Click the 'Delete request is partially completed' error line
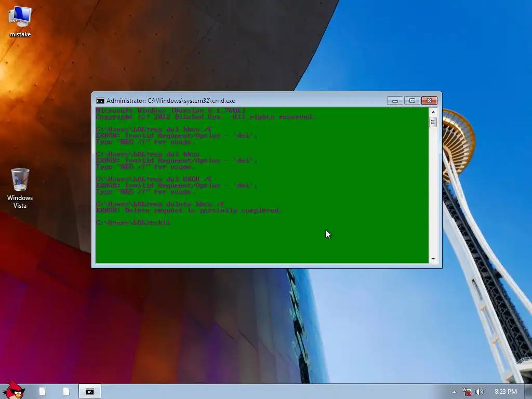Image resolution: width=532 pixels, height=399 pixels. 189,210
